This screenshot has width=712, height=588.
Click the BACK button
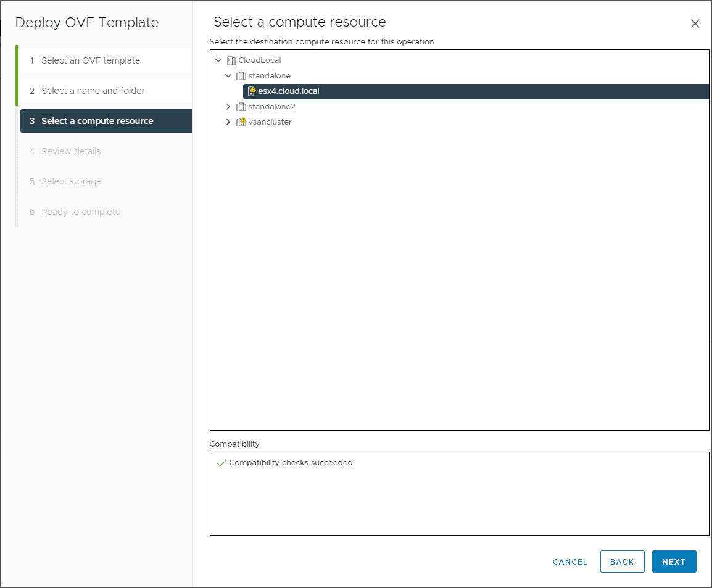pyautogui.click(x=622, y=561)
